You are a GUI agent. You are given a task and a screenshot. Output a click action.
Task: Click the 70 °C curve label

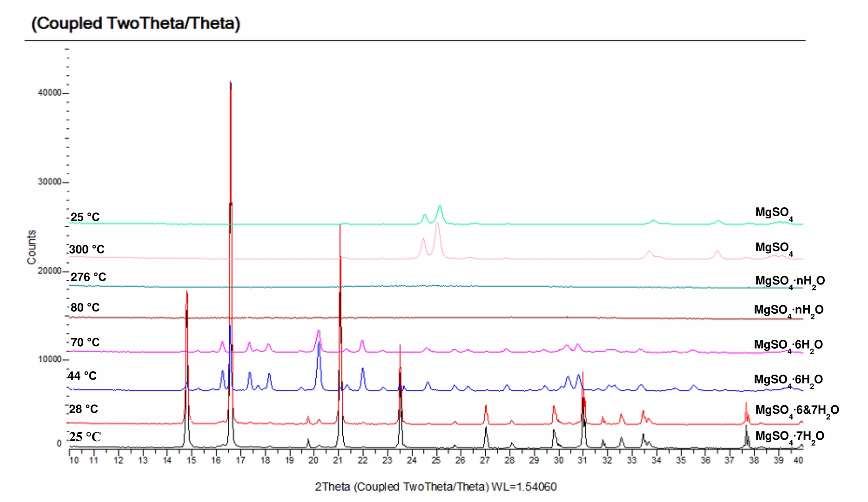pyautogui.click(x=85, y=343)
